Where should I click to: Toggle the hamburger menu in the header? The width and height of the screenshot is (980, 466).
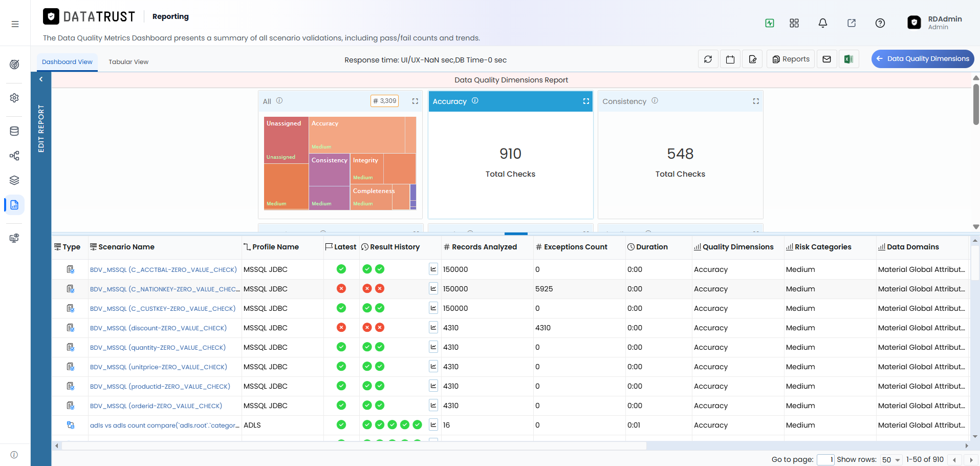(x=15, y=24)
